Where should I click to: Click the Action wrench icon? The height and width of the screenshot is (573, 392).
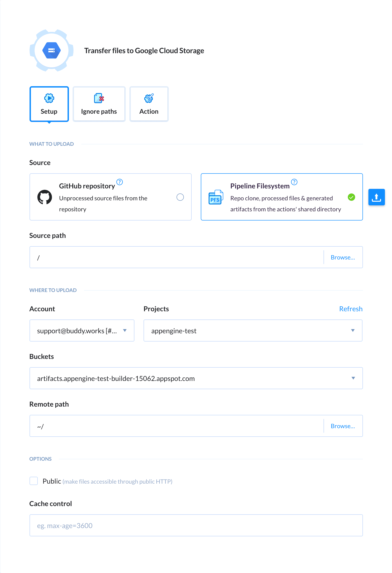(x=149, y=98)
